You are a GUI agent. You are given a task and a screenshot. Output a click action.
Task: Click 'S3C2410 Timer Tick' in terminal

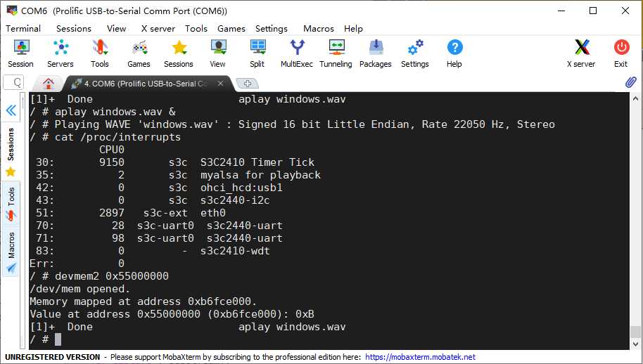257,162
